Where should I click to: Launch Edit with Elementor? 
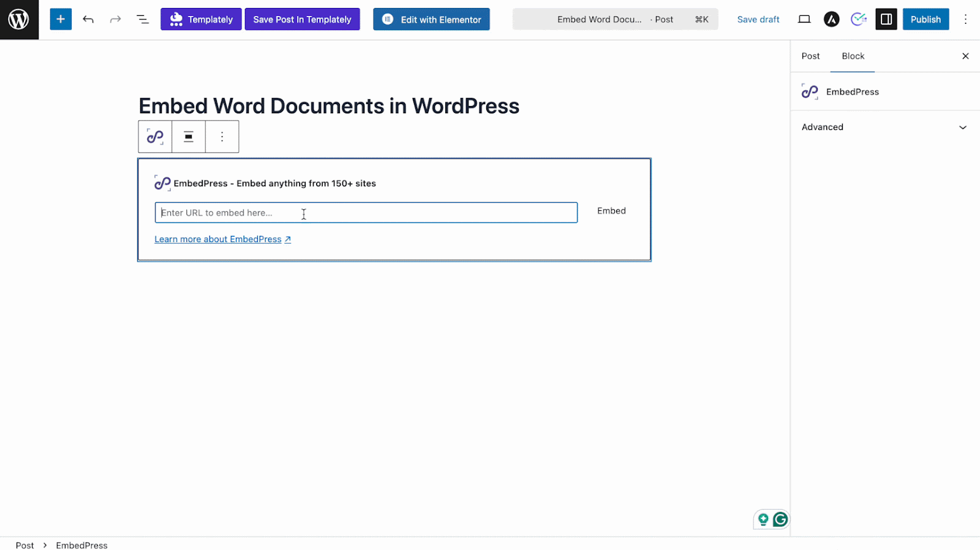pyautogui.click(x=431, y=20)
